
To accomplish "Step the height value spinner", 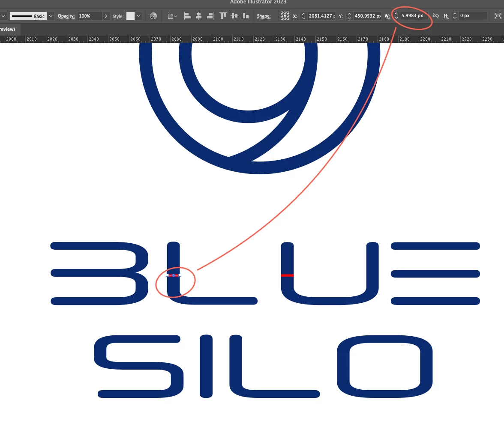I will point(455,16).
